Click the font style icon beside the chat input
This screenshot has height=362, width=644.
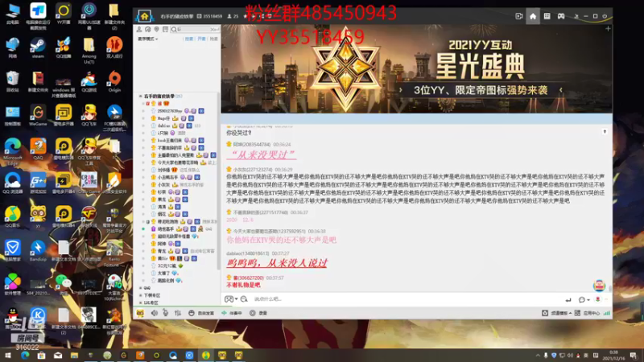pos(244,299)
